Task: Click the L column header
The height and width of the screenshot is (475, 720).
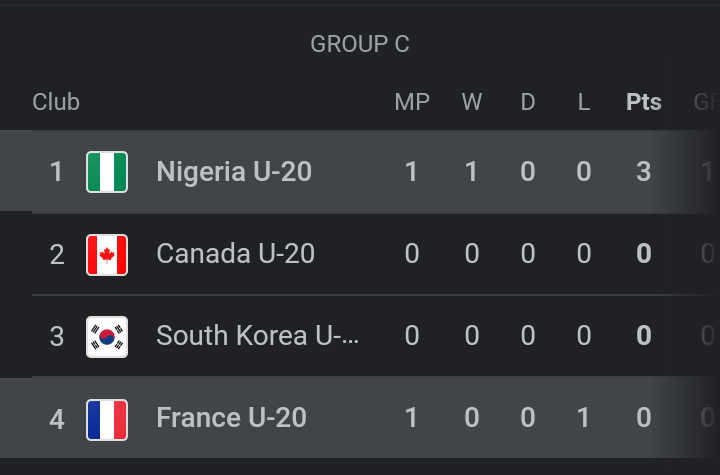Action: (x=584, y=102)
